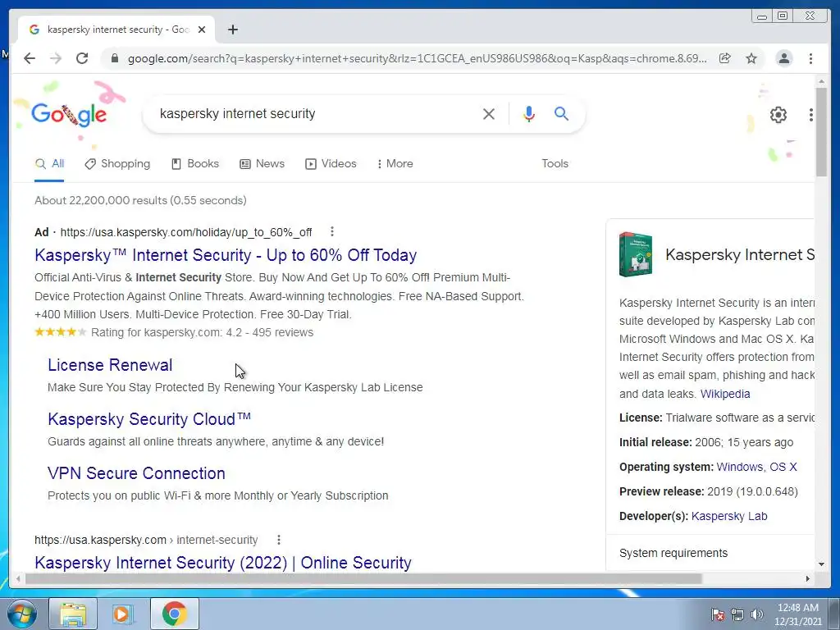Open search Tools options
Image resolution: width=840 pixels, height=630 pixels.
pos(555,163)
